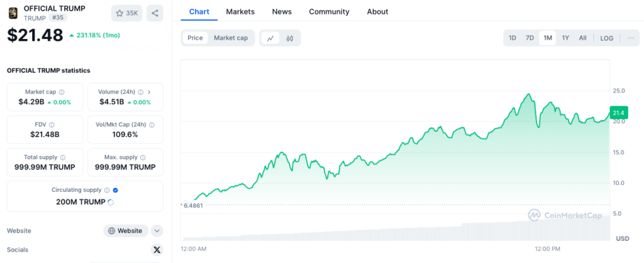Viewport: 644px width, 263px height.
Task: Click the 200M TRUMP circulating supply value
Action: pyautogui.click(x=80, y=202)
